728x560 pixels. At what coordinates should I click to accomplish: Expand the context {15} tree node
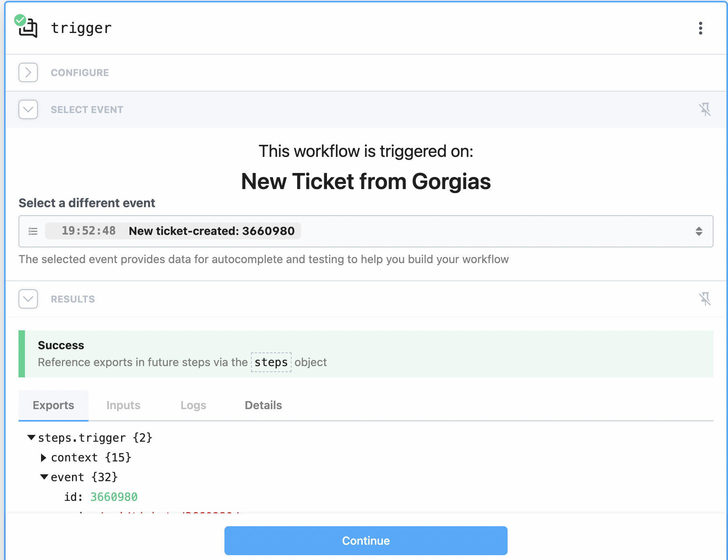click(43, 457)
